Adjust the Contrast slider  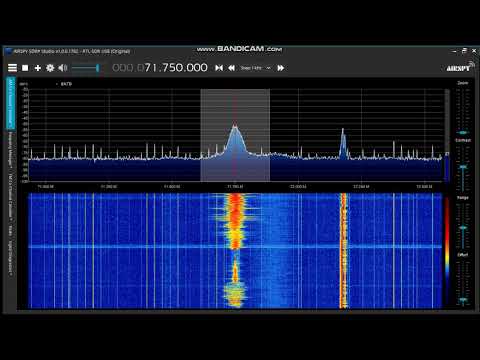(463, 168)
